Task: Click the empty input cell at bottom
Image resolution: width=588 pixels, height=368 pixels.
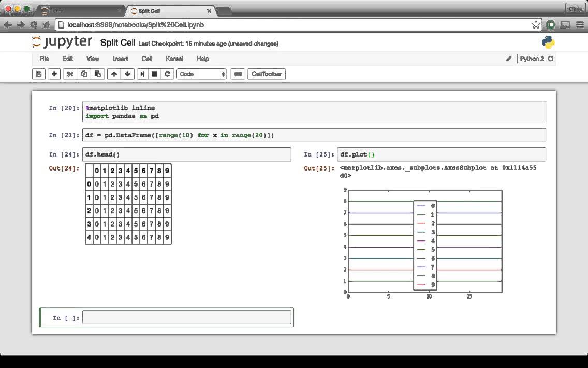Action: [x=186, y=317]
